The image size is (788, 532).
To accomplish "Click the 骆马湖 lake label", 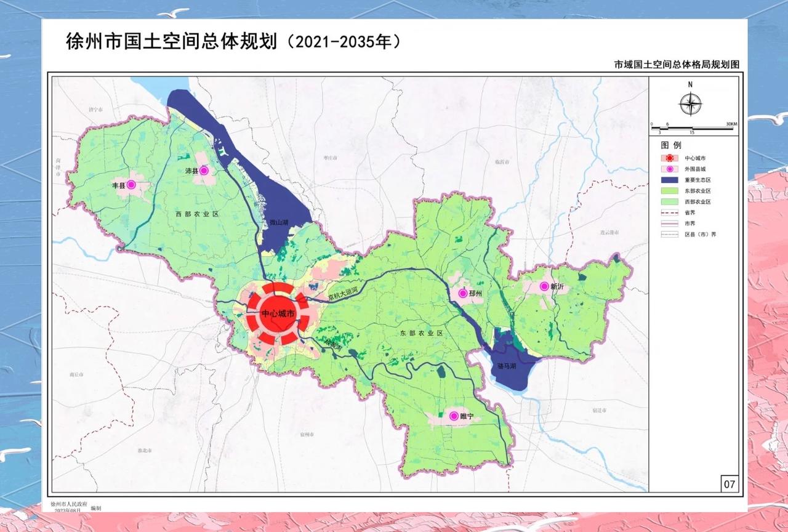I will (508, 365).
